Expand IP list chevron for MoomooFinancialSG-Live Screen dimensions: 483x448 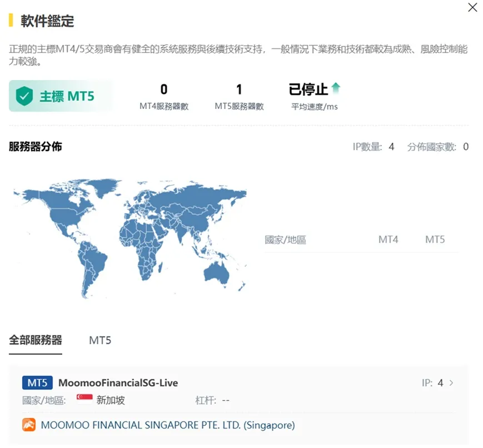pos(451,382)
